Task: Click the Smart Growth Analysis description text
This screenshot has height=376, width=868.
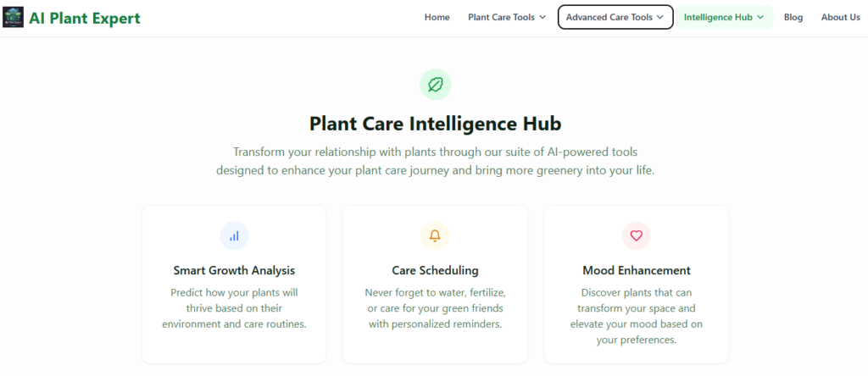Action: click(x=234, y=308)
